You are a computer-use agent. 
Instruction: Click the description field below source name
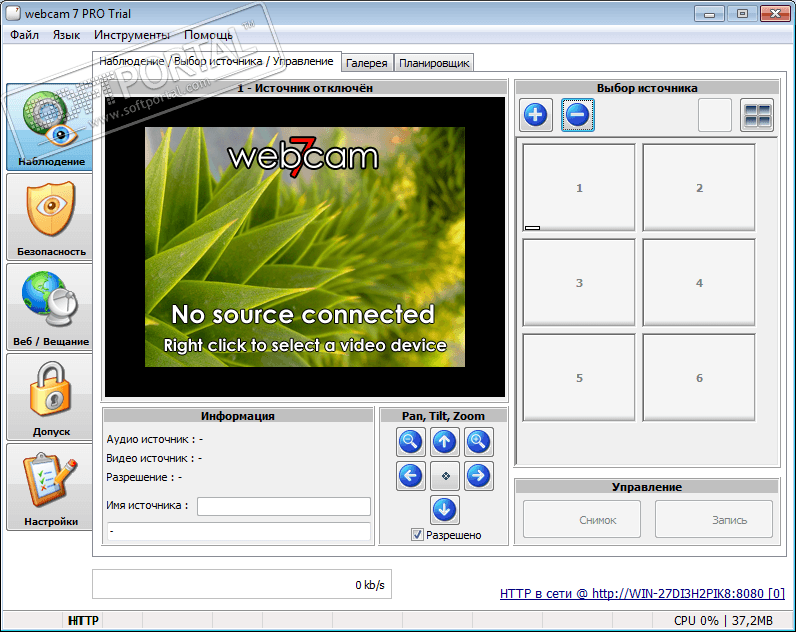point(239,531)
